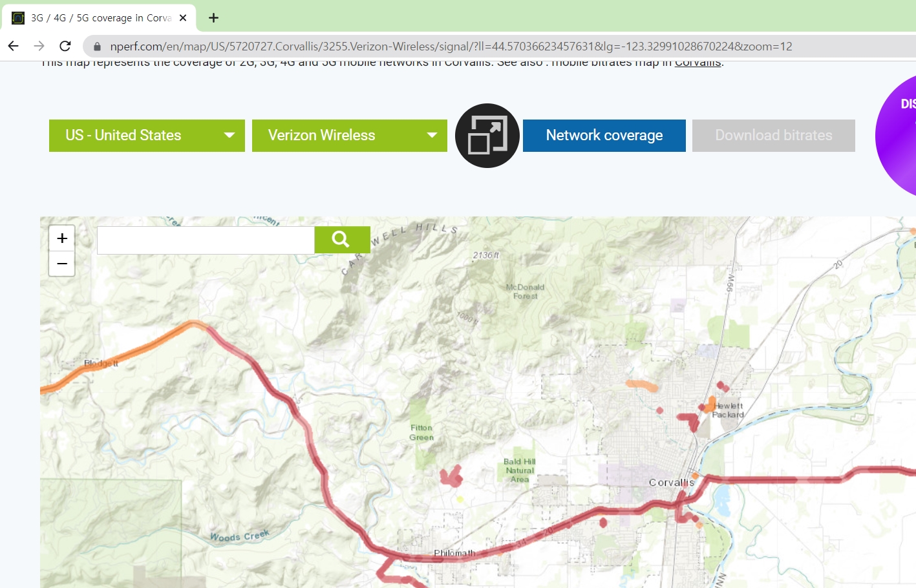Click the Woods Creek map label

[x=240, y=536]
